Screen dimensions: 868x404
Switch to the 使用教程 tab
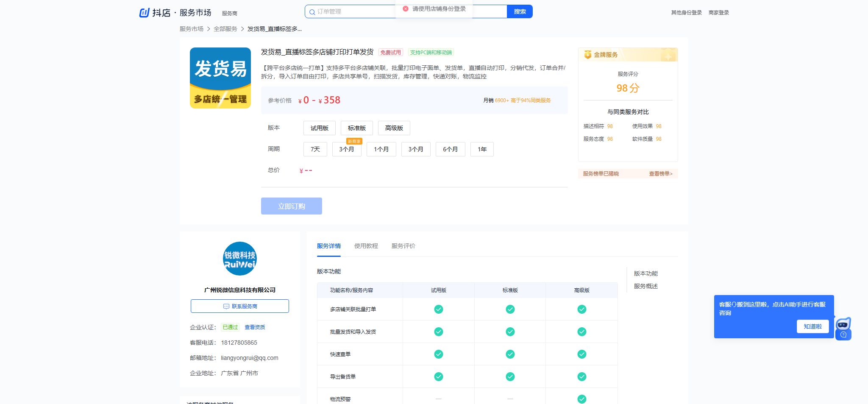366,246
